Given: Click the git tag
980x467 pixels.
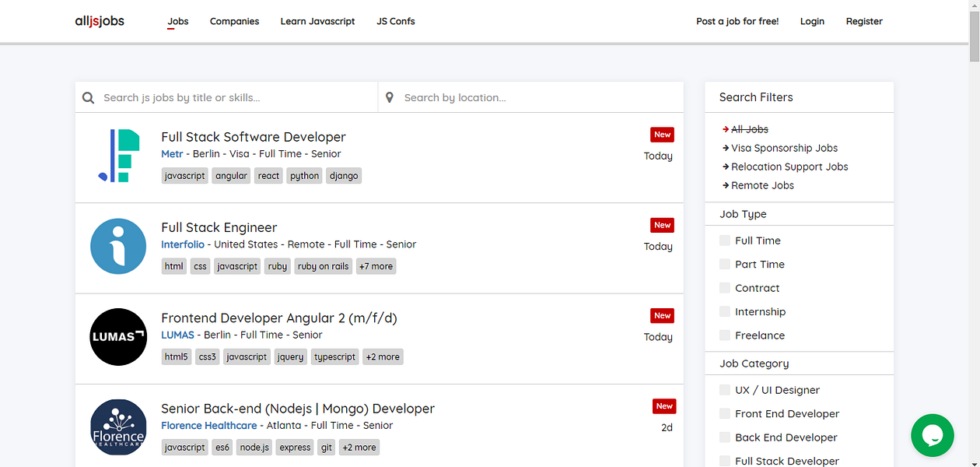Looking at the screenshot, I should point(327,448).
